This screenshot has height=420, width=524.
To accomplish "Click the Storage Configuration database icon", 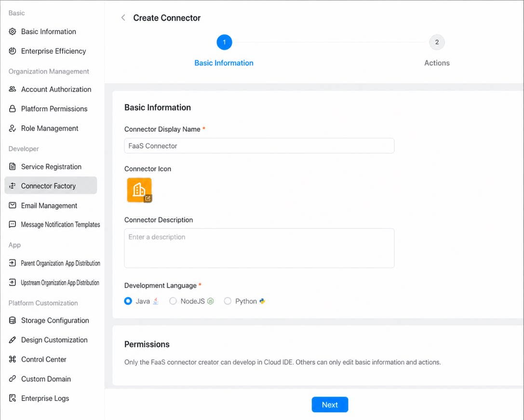I will [13, 320].
